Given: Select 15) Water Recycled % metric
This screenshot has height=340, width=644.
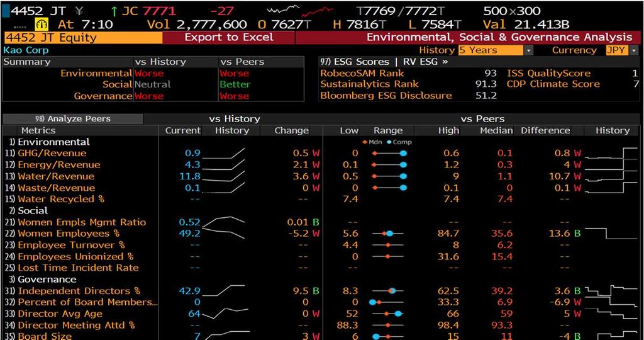Looking at the screenshot, I should coord(55,199).
